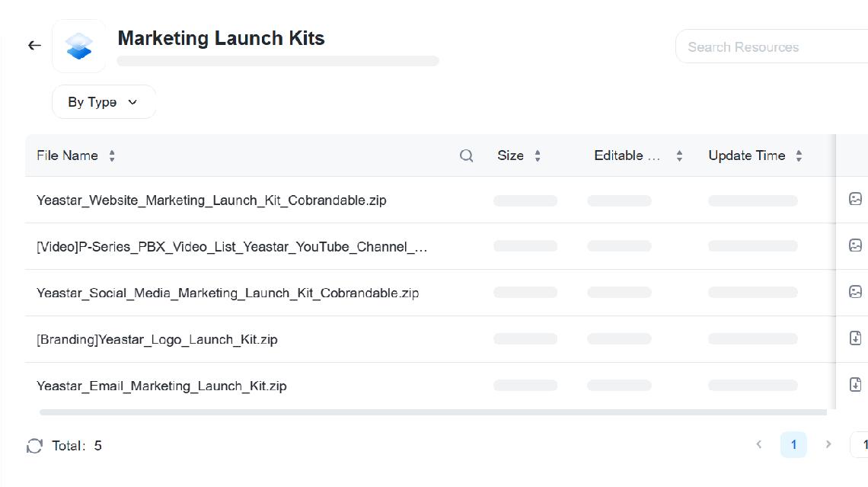The width and height of the screenshot is (868, 487).
Task: Focus the Search Resources input field
Action: point(769,47)
